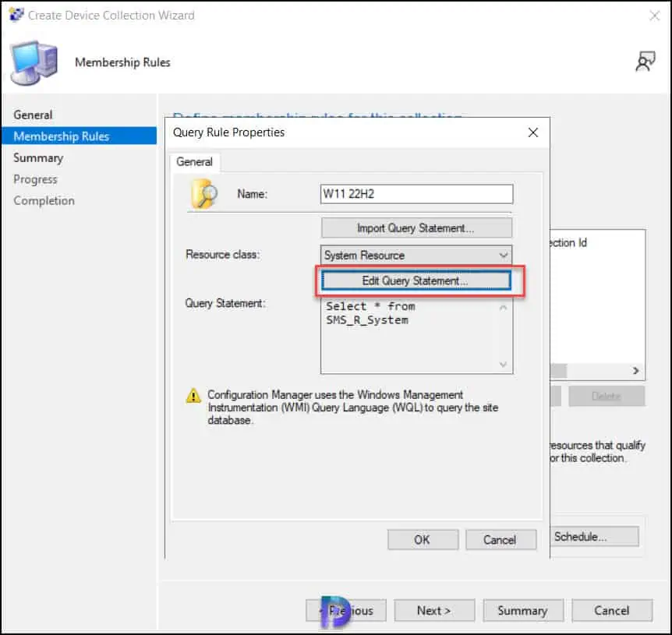Viewport: 672px width, 635px height.
Task: Click the query rule magnifier icon beside Name
Action: pyautogui.click(x=204, y=194)
